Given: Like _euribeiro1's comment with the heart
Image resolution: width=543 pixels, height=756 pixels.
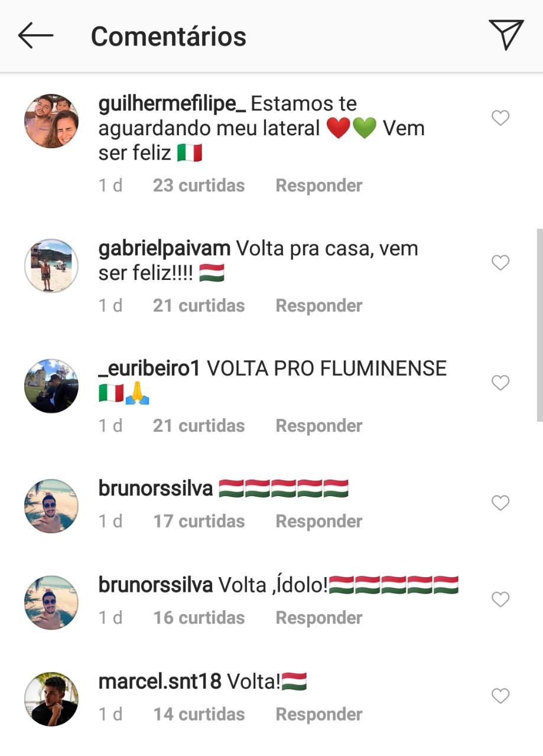Looking at the screenshot, I should (500, 383).
